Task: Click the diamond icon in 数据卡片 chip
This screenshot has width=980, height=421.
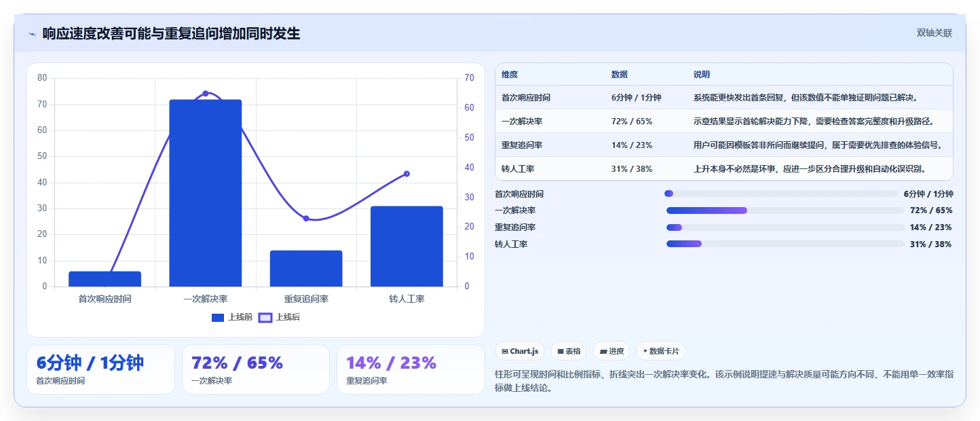Action: coord(645,351)
